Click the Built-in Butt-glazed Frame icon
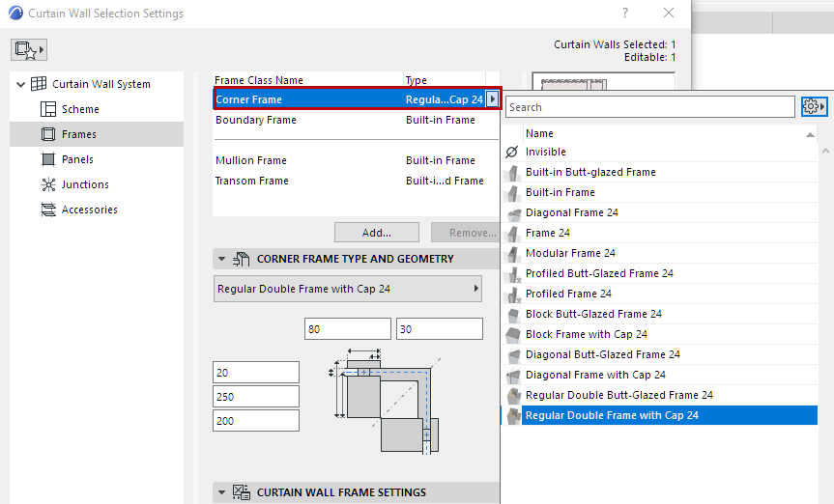Viewport: 834px width, 504px height. click(513, 172)
